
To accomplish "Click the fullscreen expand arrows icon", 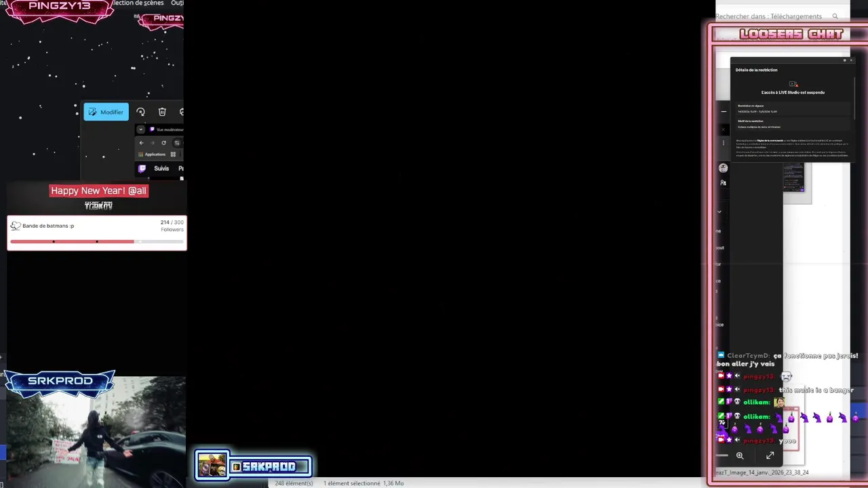I will [x=770, y=455].
